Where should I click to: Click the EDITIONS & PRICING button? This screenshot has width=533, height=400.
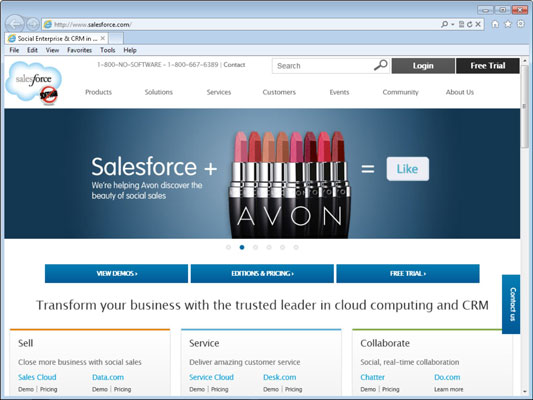(x=262, y=274)
